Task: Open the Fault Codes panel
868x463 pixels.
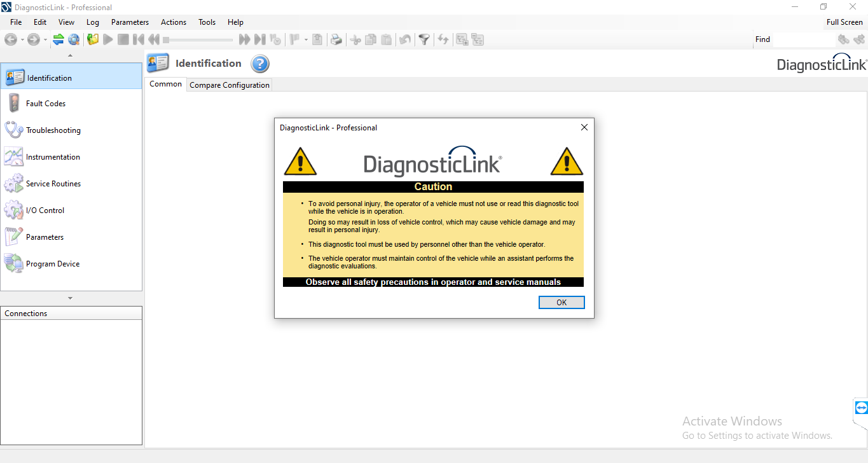Action: pos(71,103)
